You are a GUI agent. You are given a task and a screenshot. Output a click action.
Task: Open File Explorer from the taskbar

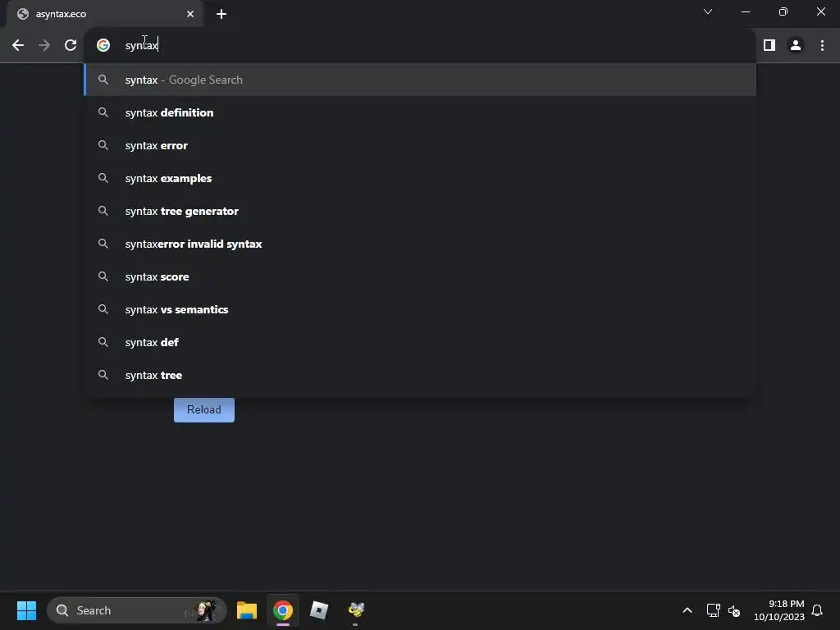click(247, 610)
